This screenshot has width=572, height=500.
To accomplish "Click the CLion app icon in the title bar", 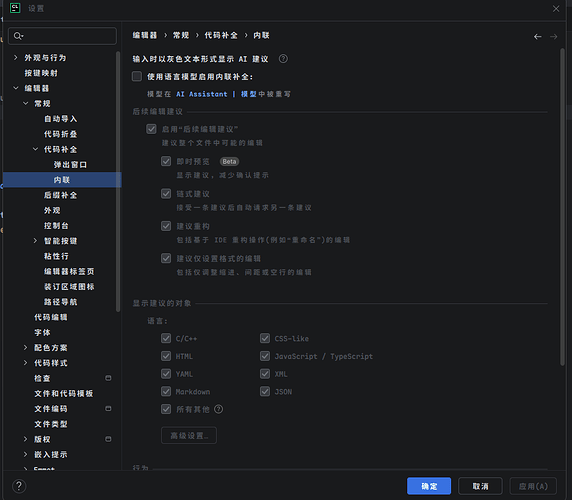I will point(15,8).
